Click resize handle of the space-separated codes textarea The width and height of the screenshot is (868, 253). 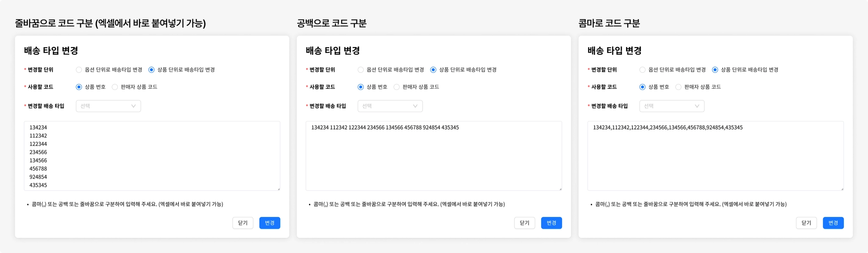(x=560, y=189)
